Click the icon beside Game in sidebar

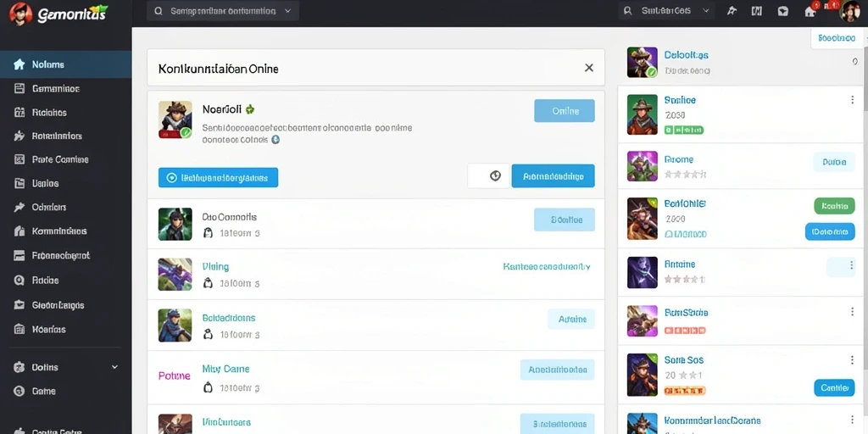click(x=19, y=392)
